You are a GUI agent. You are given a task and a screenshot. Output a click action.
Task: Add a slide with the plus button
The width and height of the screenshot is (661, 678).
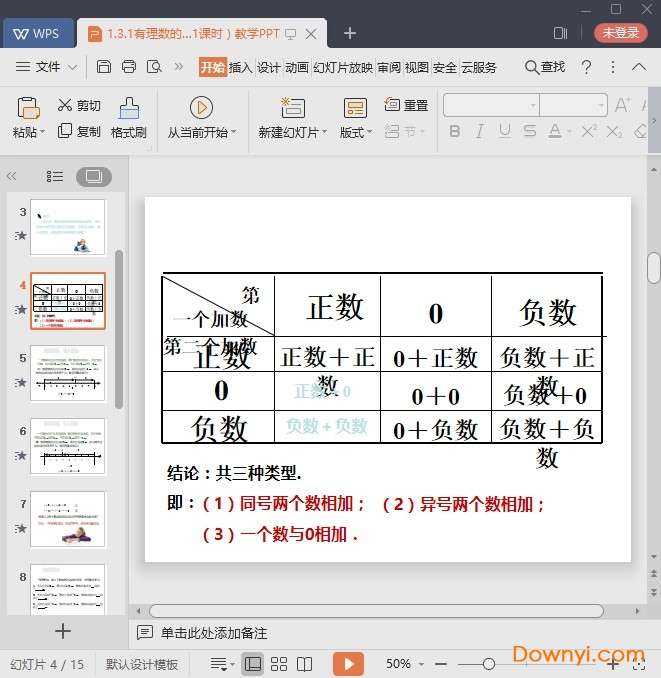(x=63, y=630)
